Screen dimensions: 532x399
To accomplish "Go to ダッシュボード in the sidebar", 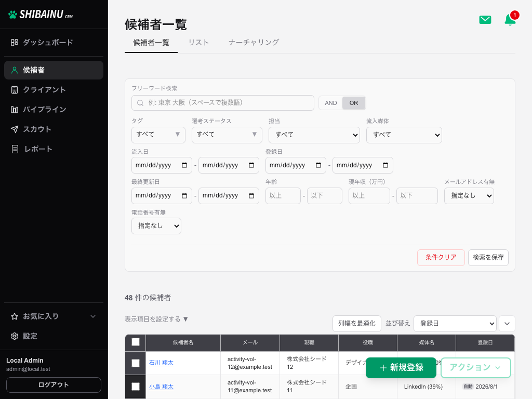I will pyautogui.click(x=54, y=43).
